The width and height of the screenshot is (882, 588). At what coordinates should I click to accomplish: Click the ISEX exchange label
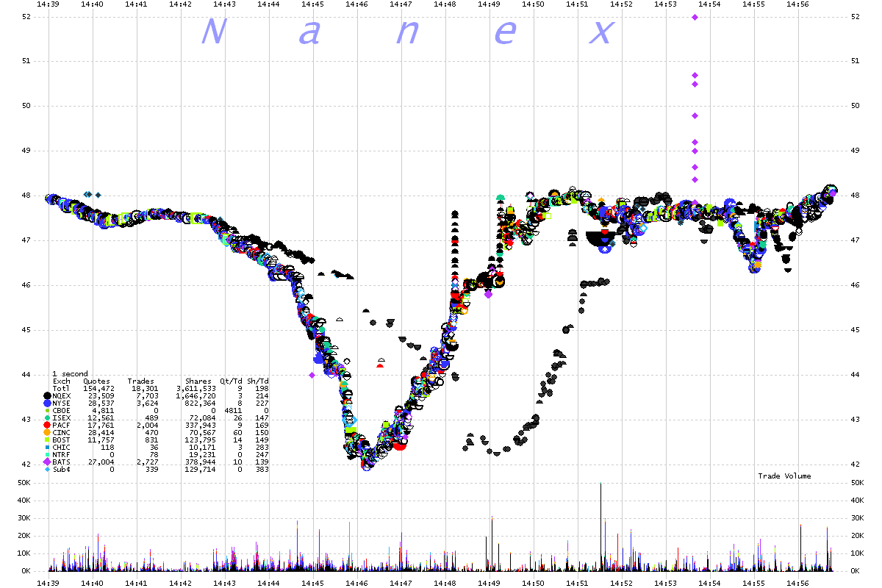pyautogui.click(x=62, y=417)
